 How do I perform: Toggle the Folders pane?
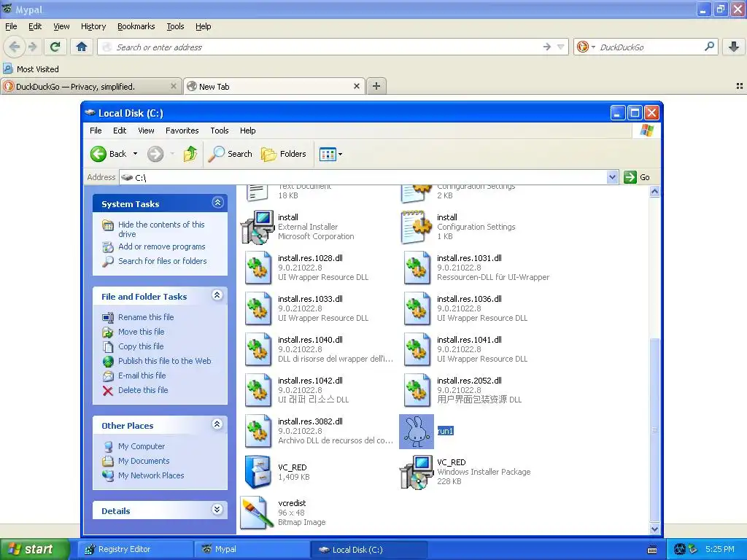click(x=284, y=154)
